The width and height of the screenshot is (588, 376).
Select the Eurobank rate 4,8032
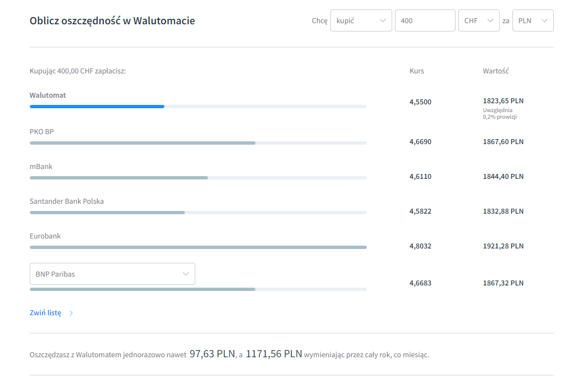[420, 246]
